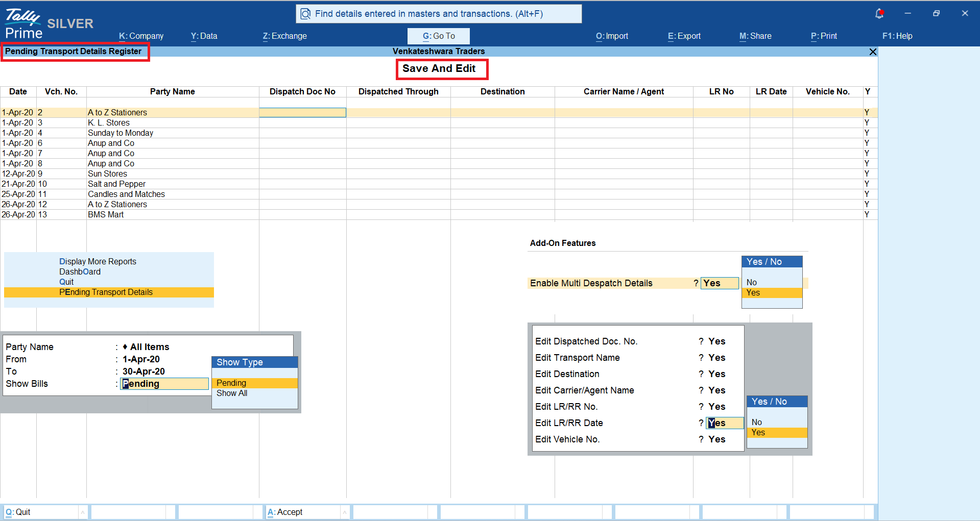The width and height of the screenshot is (980, 521).
Task: Expand the caret beside Q: Quit
Action: click(83, 512)
